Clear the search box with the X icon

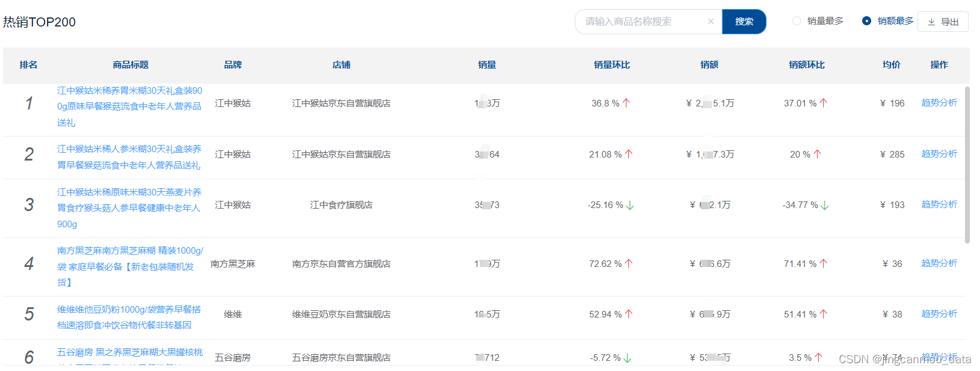[x=711, y=22]
